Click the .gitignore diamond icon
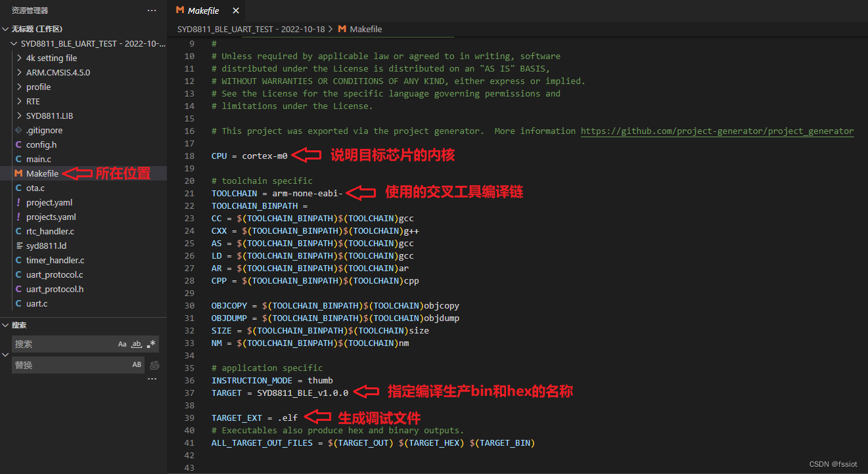Screen dimensions: 868x474 coord(18,130)
